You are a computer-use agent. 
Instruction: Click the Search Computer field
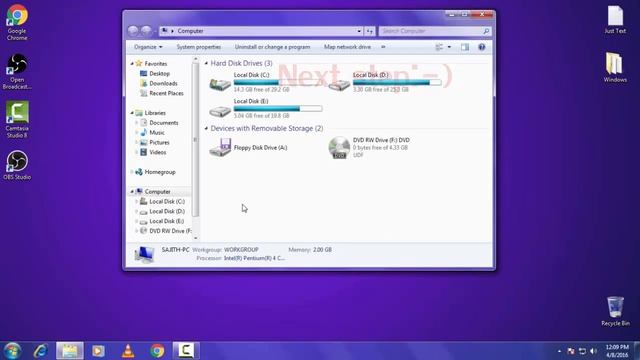435,31
